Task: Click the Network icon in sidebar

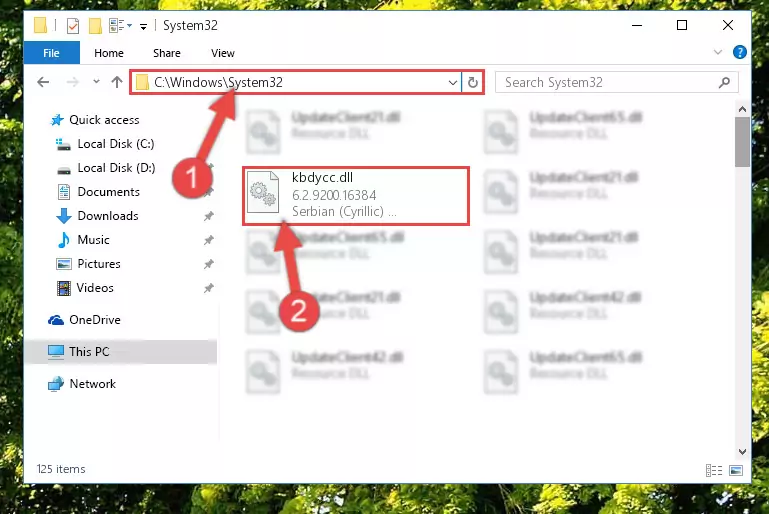Action: point(56,384)
